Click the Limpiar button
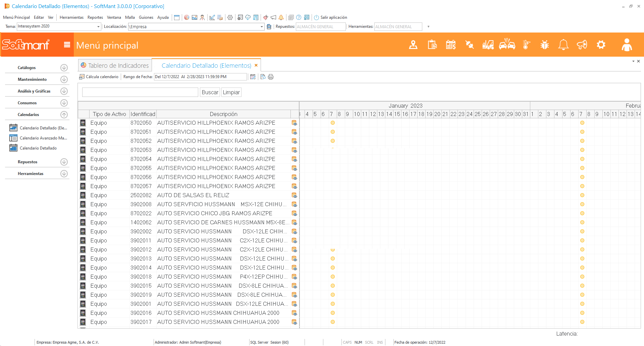 pos(231,92)
